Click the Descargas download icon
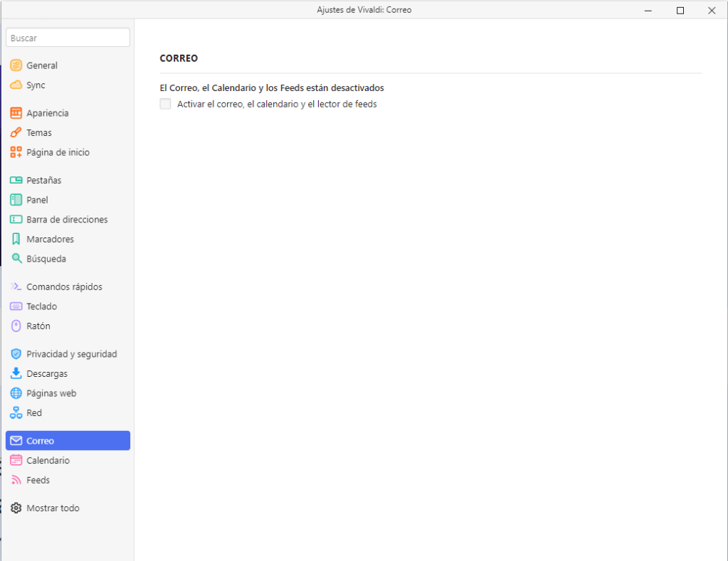728x561 pixels. 16,374
